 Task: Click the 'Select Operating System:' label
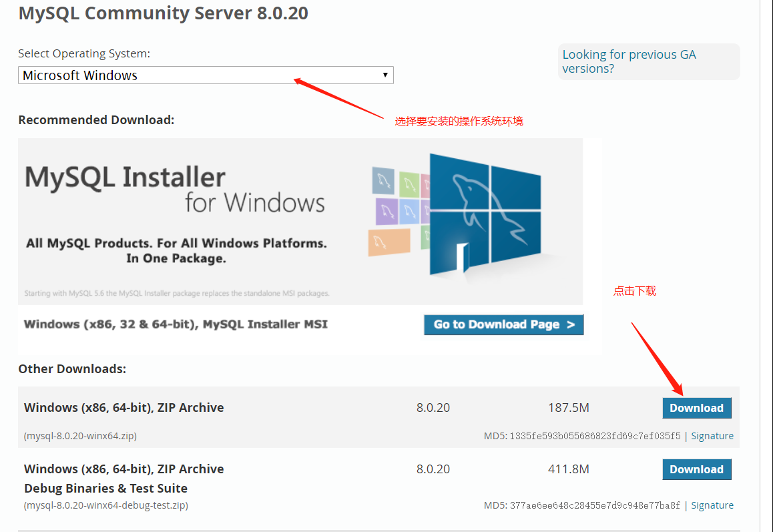84,54
